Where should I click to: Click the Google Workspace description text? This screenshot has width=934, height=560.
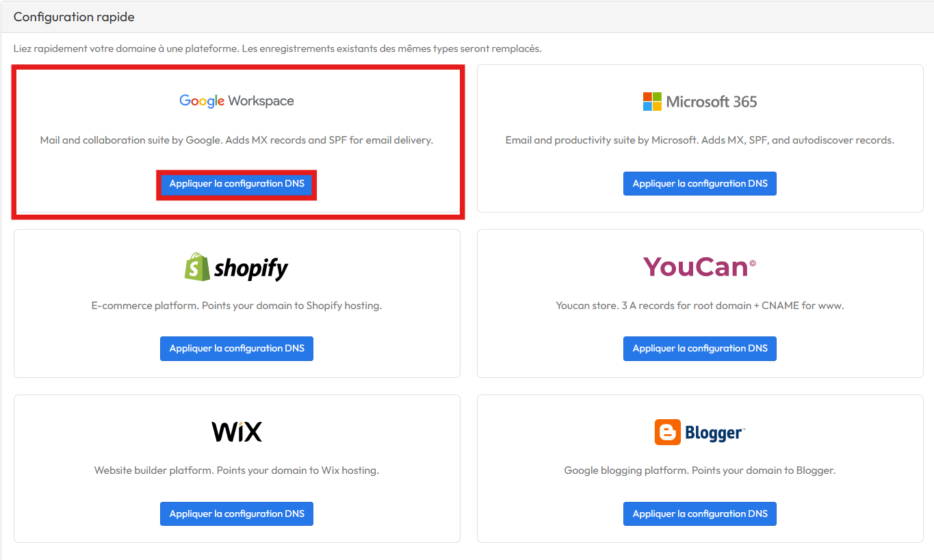(237, 140)
